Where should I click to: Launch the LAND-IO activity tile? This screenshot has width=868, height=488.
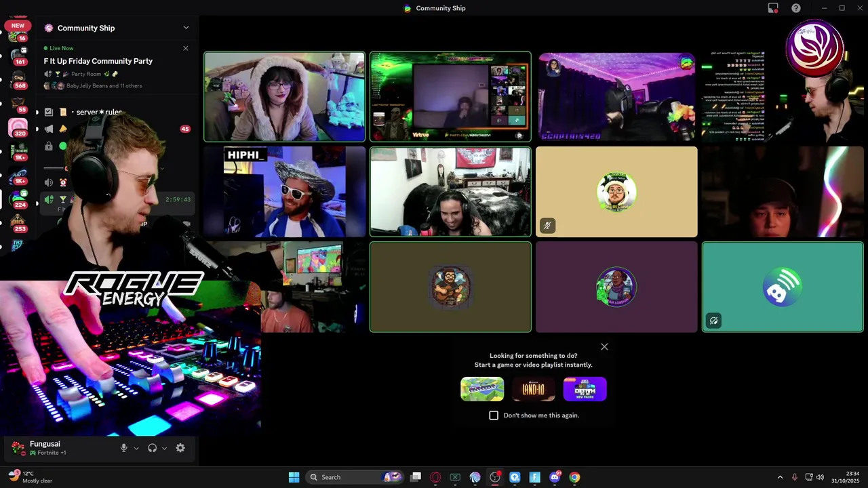(534, 389)
